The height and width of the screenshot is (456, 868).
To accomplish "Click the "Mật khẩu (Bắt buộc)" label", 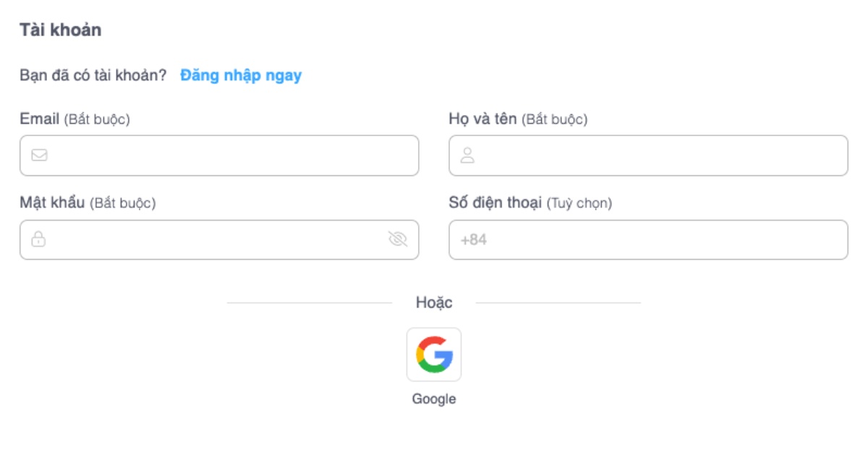I will (88, 203).
